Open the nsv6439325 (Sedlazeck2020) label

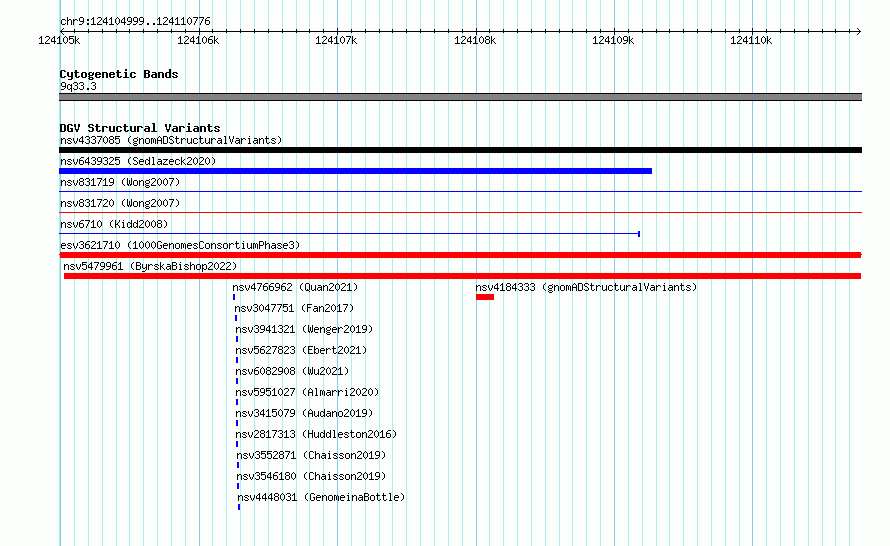(138, 161)
